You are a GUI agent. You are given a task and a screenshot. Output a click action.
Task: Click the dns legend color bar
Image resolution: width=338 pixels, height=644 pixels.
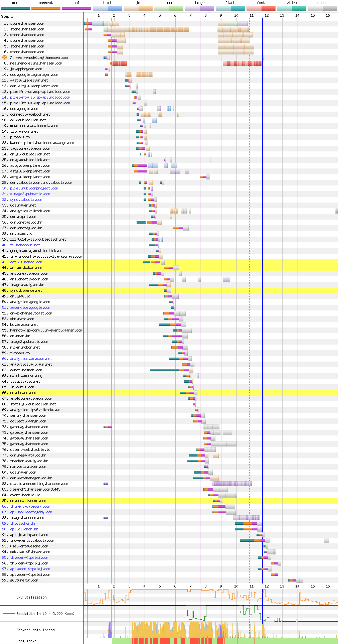(x=15, y=8)
